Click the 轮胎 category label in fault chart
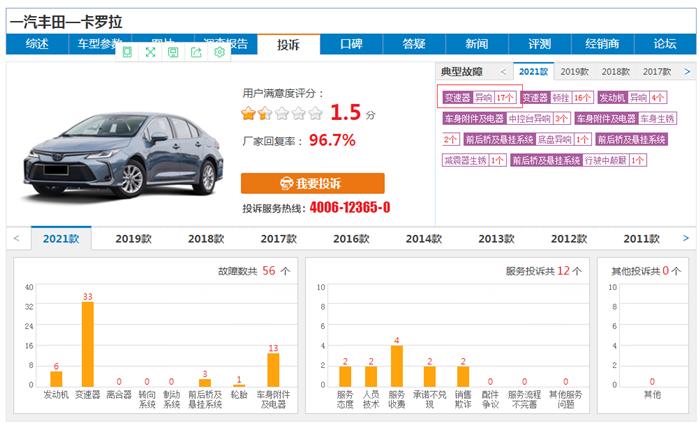 [239, 395]
